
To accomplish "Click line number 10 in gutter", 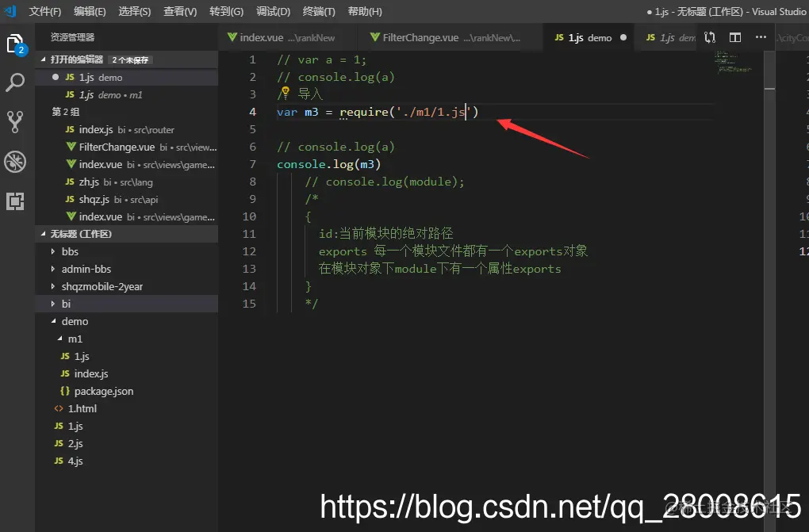I will click(x=249, y=216).
